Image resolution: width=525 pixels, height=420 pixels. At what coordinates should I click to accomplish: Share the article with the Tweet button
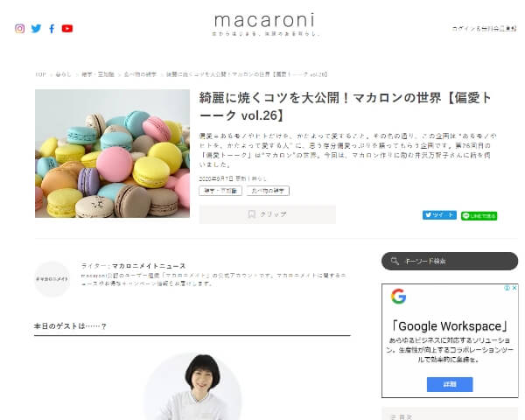click(x=439, y=215)
